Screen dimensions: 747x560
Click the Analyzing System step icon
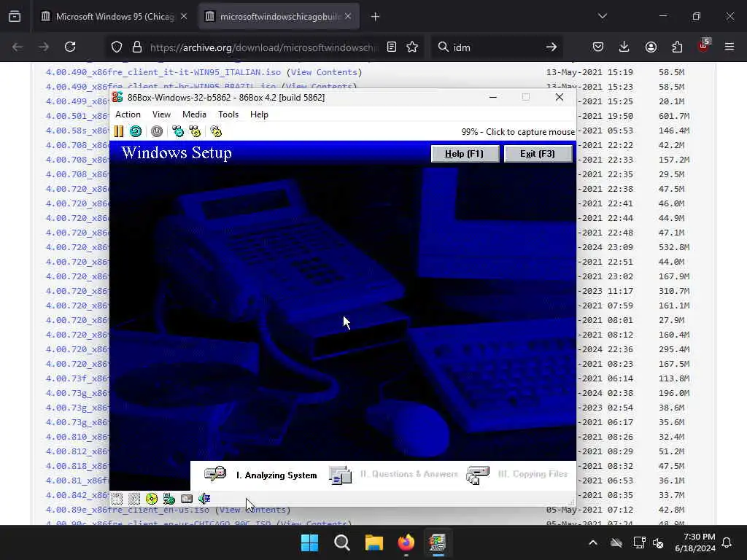(x=215, y=474)
